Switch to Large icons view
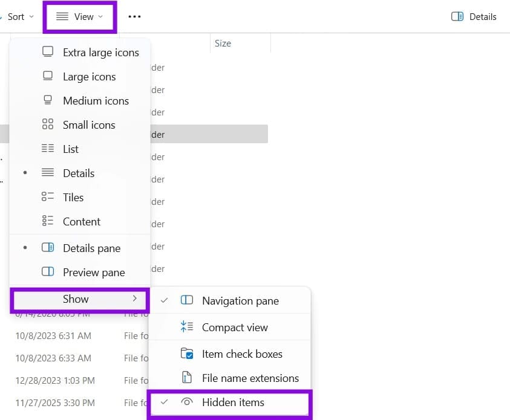Viewport: 510px width, 420px height. pos(80,77)
